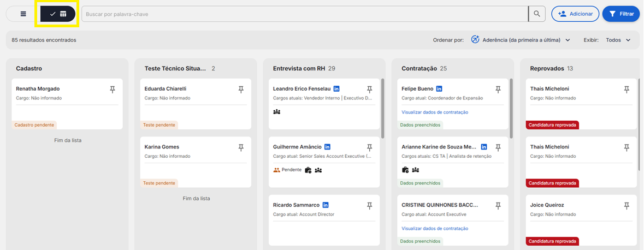This screenshot has height=250, width=644.
Task: Expand the Exibir Todos dropdown
Action: click(618, 40)
